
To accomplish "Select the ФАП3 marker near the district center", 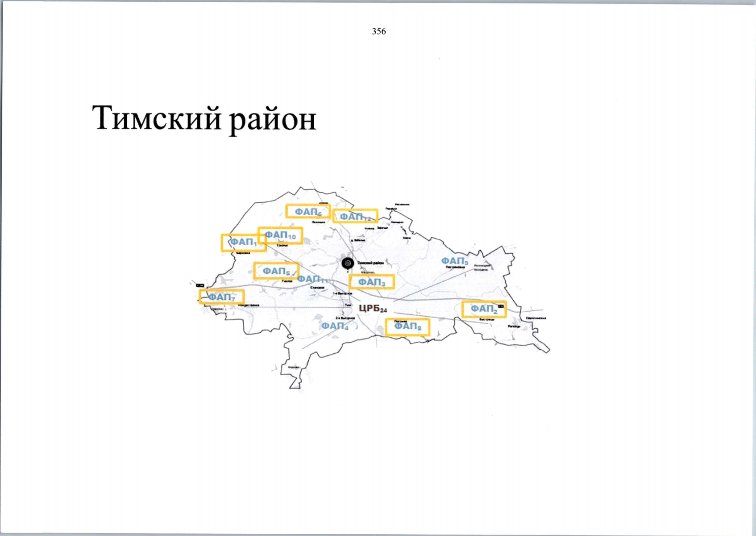I will click(373, 282).
